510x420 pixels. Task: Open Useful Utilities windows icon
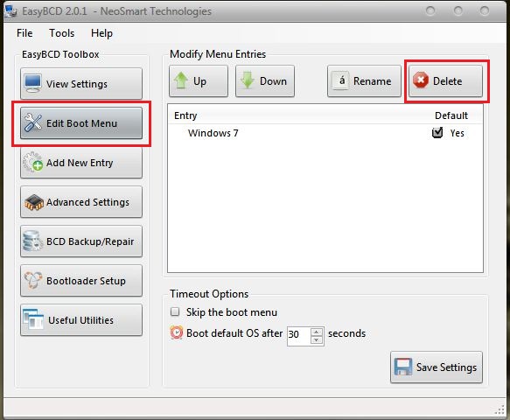33,319
